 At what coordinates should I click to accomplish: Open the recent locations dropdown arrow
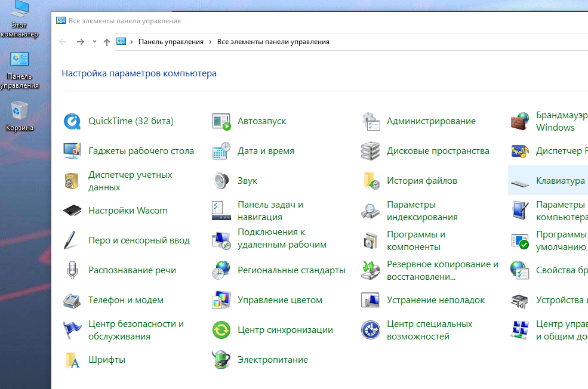click(94, 42)
